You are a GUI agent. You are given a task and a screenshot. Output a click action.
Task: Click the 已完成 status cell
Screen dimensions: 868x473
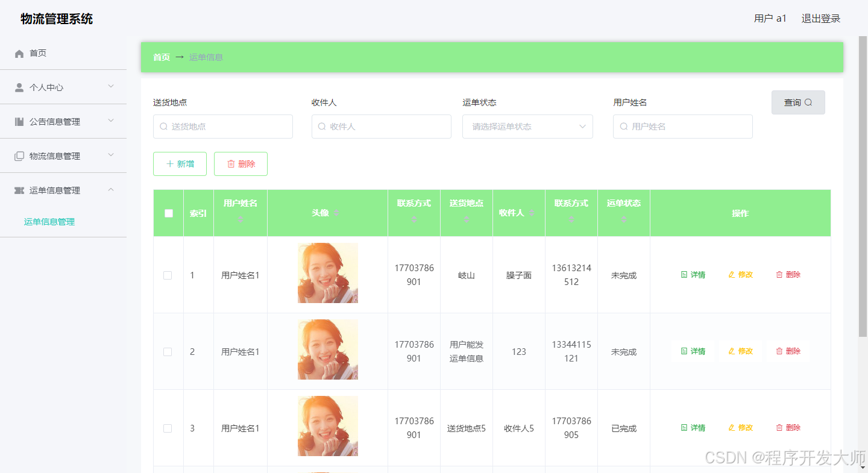pos(624,428)
